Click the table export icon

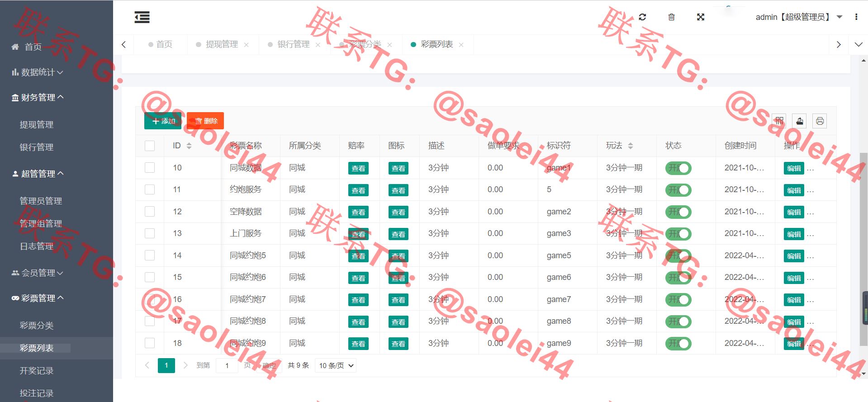click(x=799, y=121)
